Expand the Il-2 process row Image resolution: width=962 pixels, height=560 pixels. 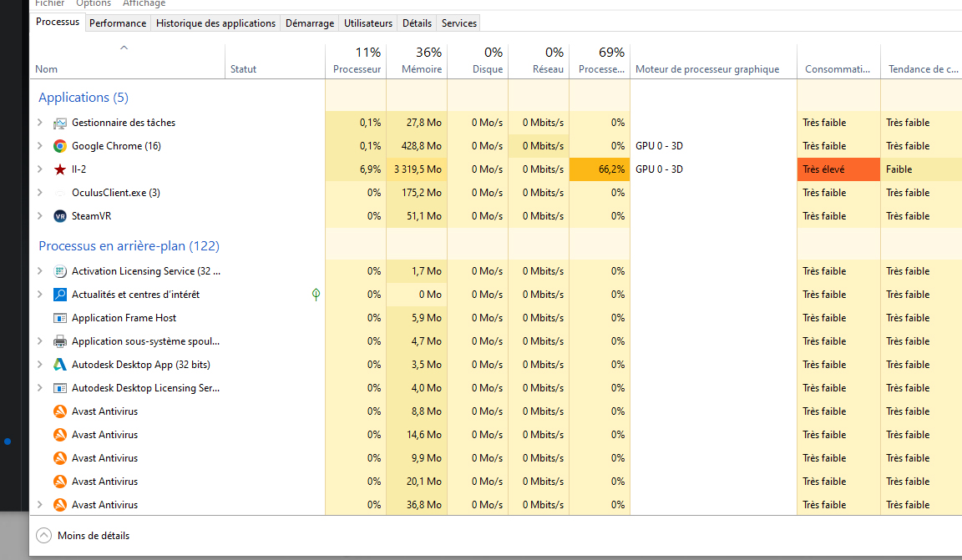tap(40, 169)
